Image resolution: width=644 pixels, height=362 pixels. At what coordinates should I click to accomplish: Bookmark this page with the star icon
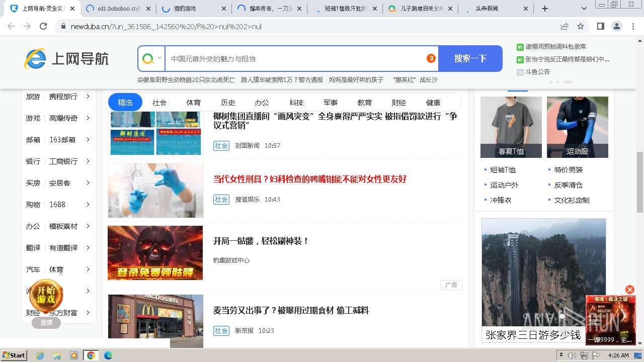click(581, 26)
